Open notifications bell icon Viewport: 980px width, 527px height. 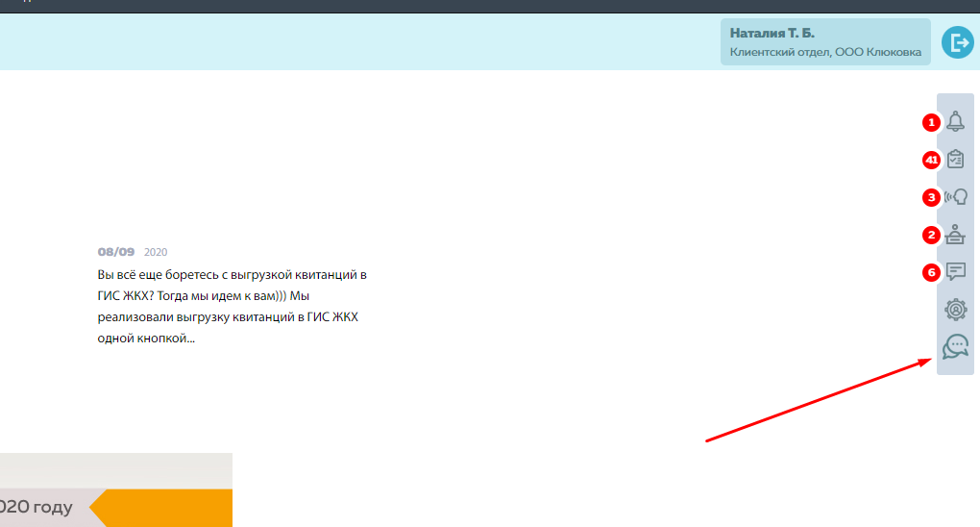click(955, 121)
